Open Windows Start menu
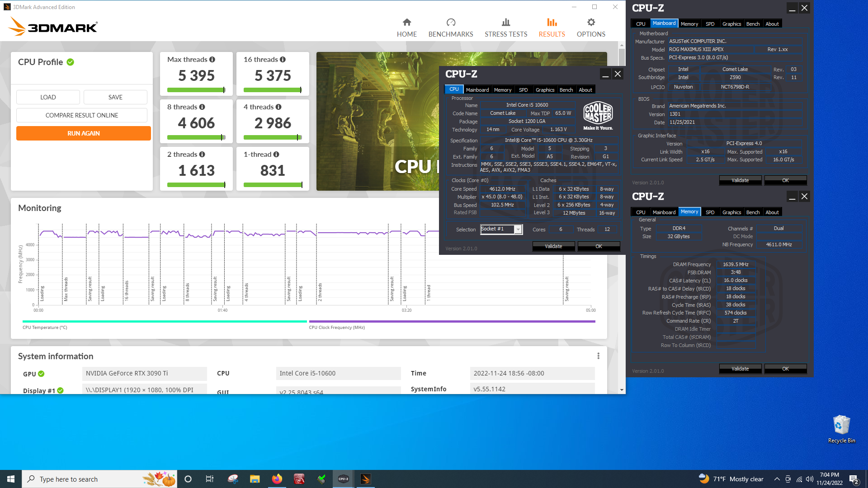Image resolution: width=868 pixels, height=488 pixels. [11, 479]
